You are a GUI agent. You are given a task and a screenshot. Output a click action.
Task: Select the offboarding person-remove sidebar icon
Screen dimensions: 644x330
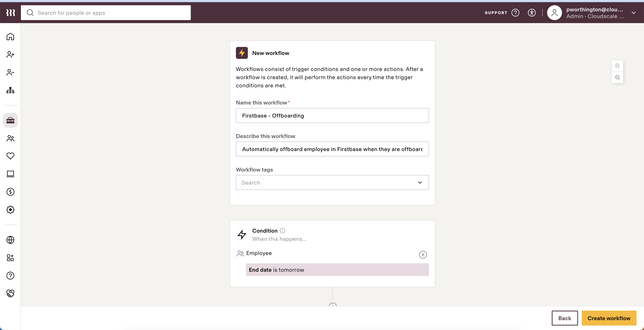[x=10, y=72]
